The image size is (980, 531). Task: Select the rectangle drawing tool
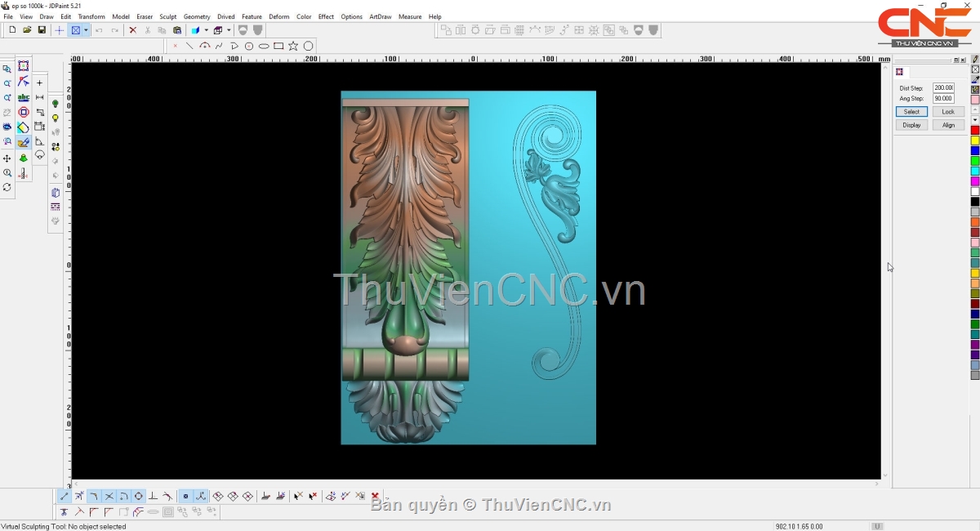coord(278,47)
